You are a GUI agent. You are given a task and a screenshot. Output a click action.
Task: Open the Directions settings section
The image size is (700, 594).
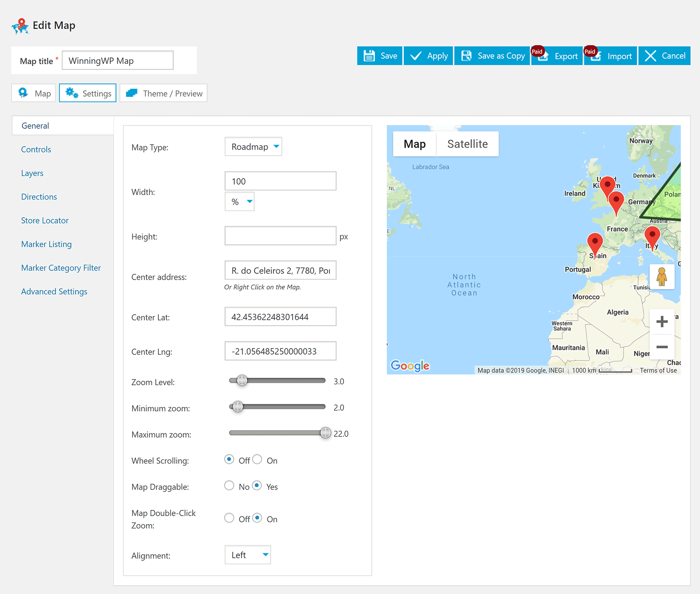pos(39,197)
